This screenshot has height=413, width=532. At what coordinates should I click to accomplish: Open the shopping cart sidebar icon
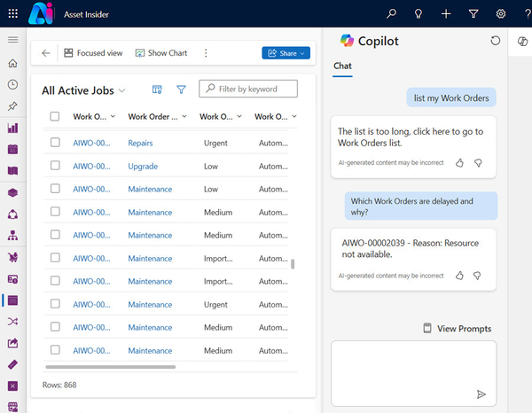click(13, 257)
